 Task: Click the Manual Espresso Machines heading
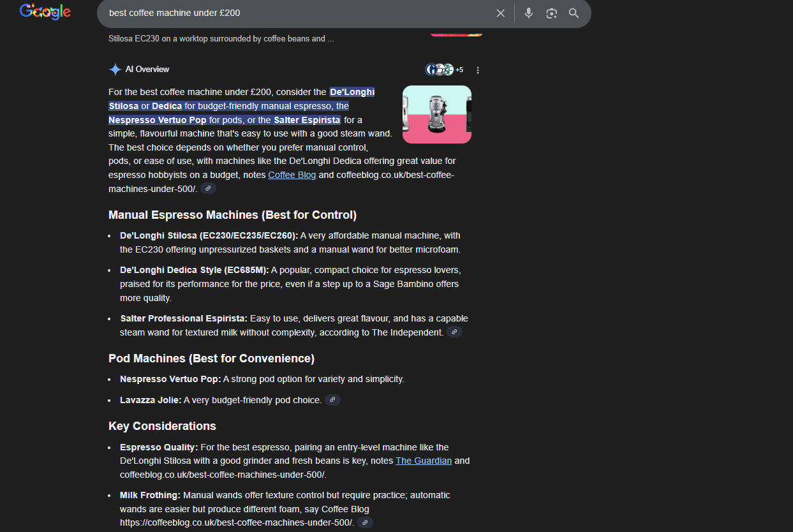pyautogui.click(x=232, y=215)
